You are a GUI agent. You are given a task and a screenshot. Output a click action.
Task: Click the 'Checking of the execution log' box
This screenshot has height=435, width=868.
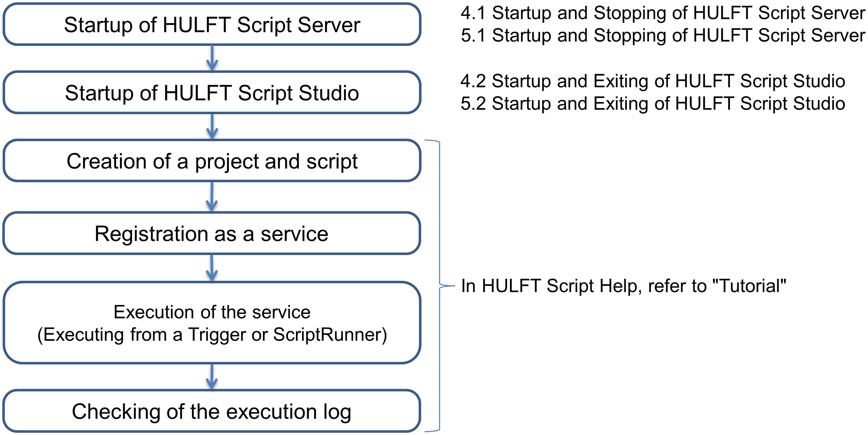click(212, 411)
